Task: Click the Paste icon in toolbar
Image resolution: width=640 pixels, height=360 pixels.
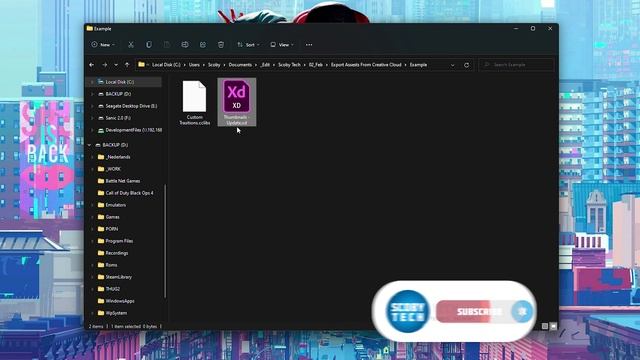Action: (x=167, y=45)
